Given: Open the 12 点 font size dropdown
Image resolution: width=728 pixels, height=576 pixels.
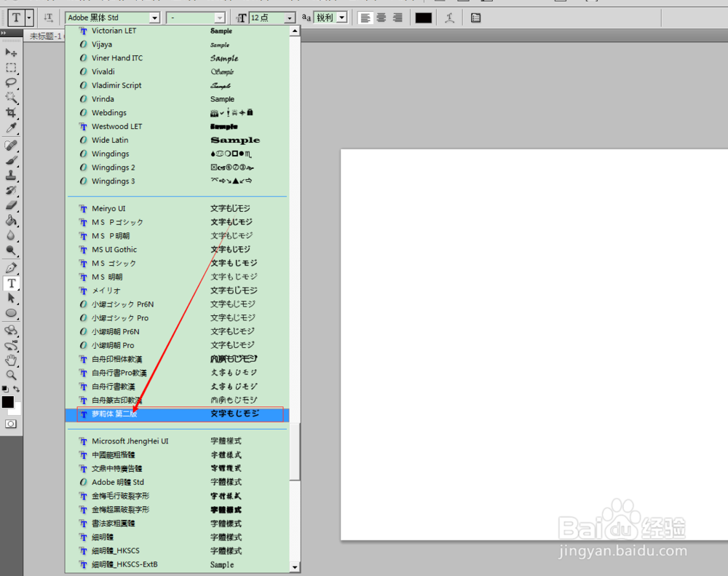Looking at the screenshot, I should click(x=290, y=17).
